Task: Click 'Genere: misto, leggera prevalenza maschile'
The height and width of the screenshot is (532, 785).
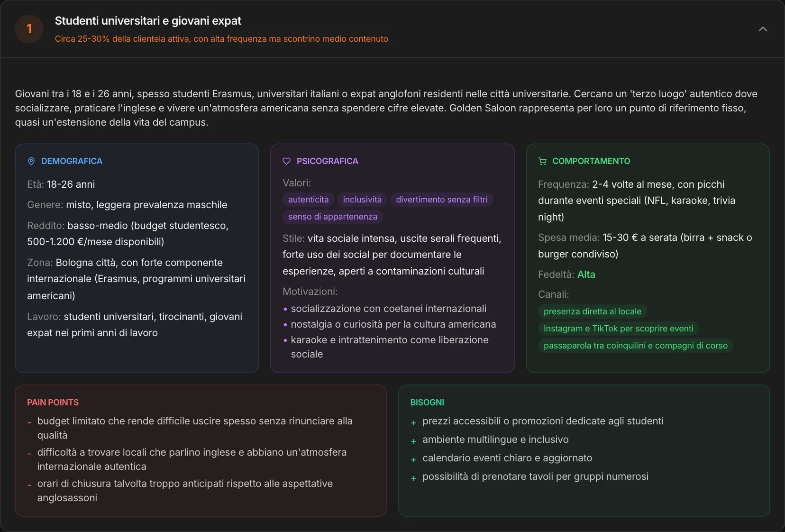Action: point(127,205)
